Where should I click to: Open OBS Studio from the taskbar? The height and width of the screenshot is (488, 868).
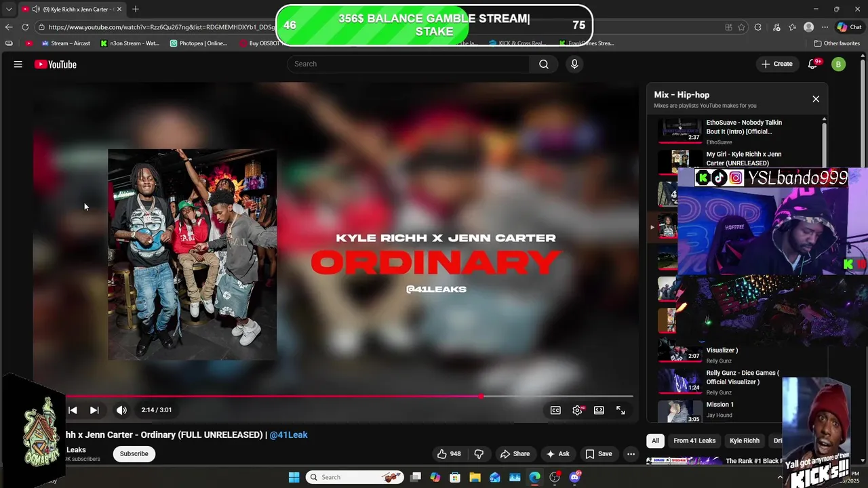[555, 477]
